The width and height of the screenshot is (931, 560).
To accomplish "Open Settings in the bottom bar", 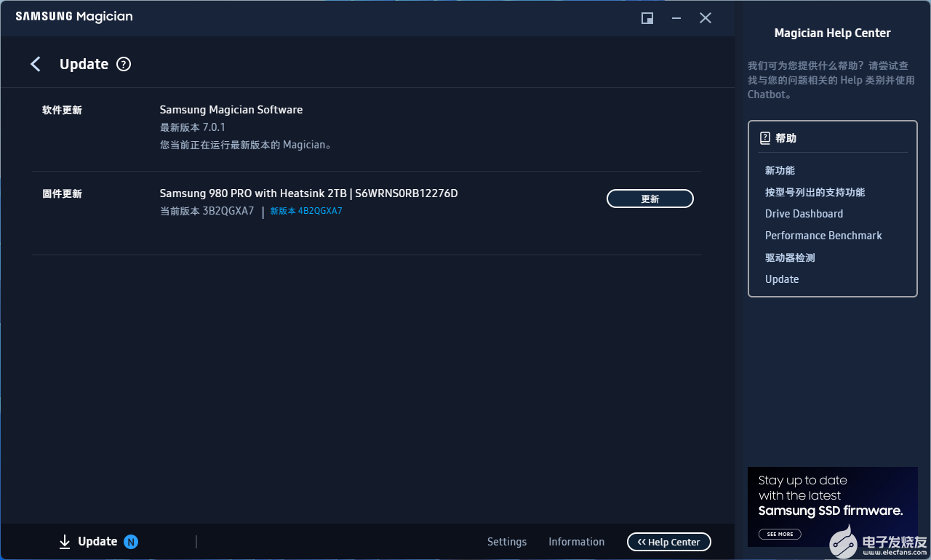I will [x=507, y=542].
